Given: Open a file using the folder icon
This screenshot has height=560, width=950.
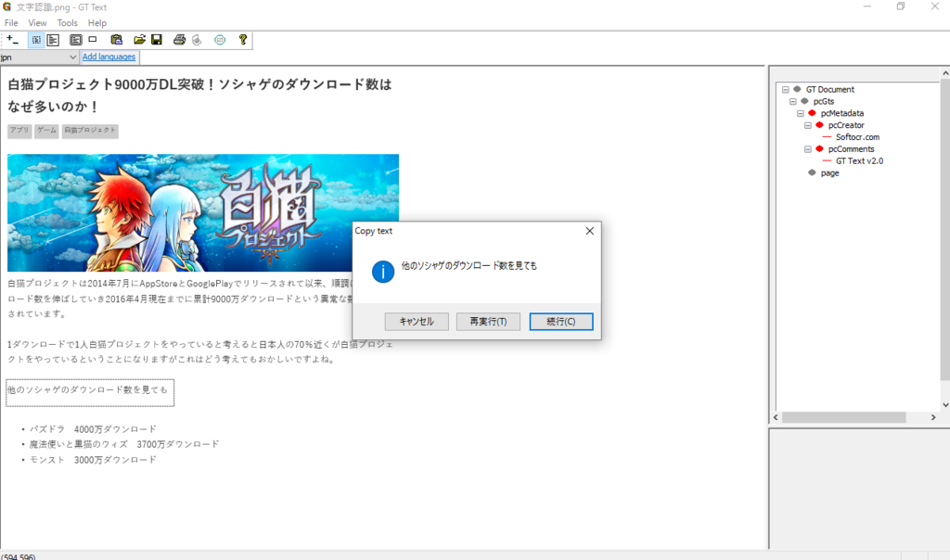Looking at the screenshot, I should (138, 40).
